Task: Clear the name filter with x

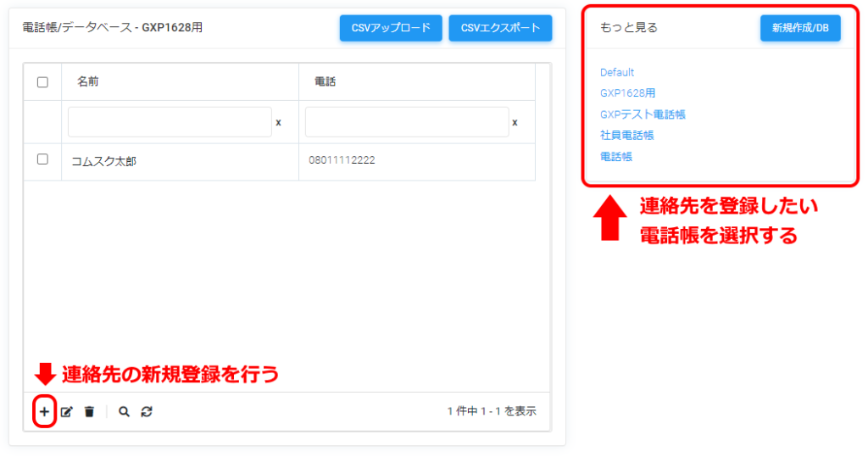Action: click(278, 123)
